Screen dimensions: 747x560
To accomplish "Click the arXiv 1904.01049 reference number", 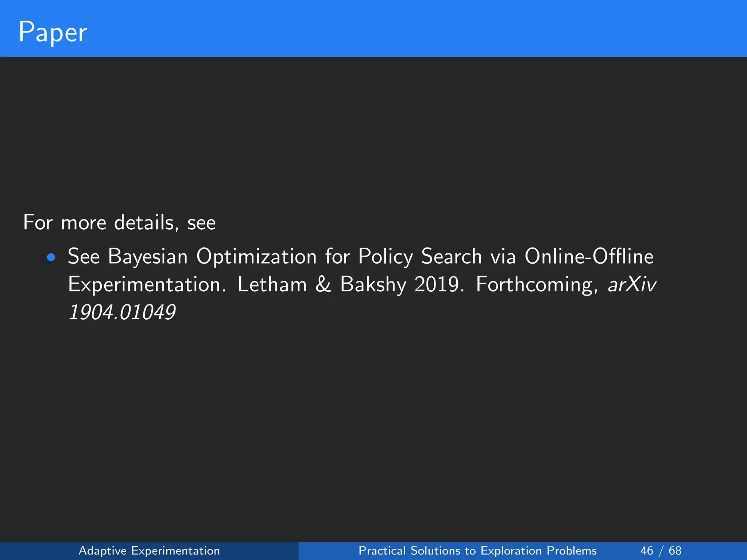I will point(122,312).
